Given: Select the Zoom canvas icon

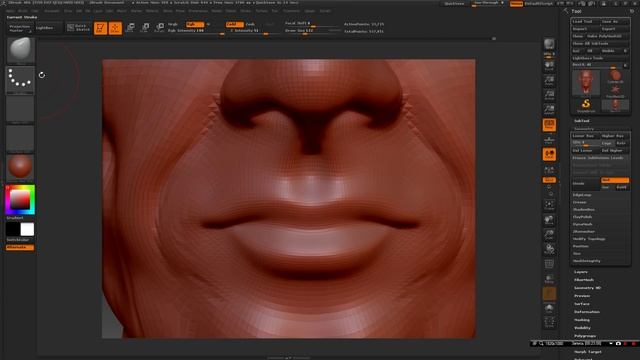Looking at the screenshot, I should pos(549,81).
